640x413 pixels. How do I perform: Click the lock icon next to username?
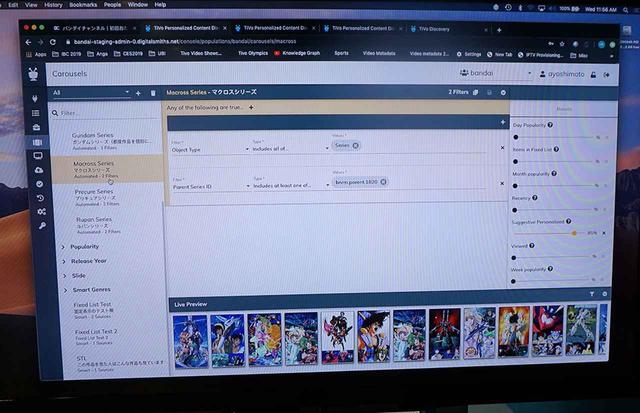point(593,75)
